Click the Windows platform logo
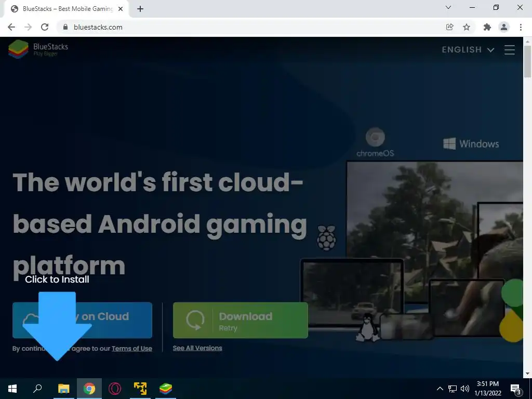532x399 pixels. pyautogui.click(x=471, y=143)
